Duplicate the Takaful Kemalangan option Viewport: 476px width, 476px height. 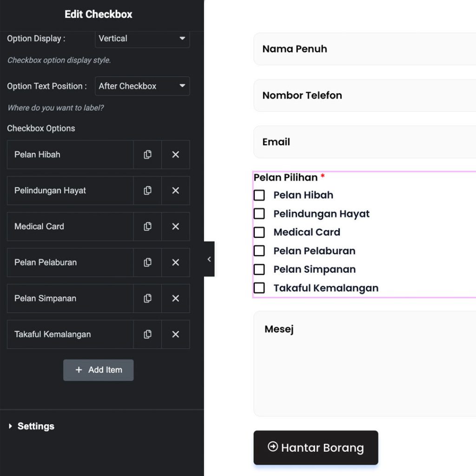[x=147, y=334]
